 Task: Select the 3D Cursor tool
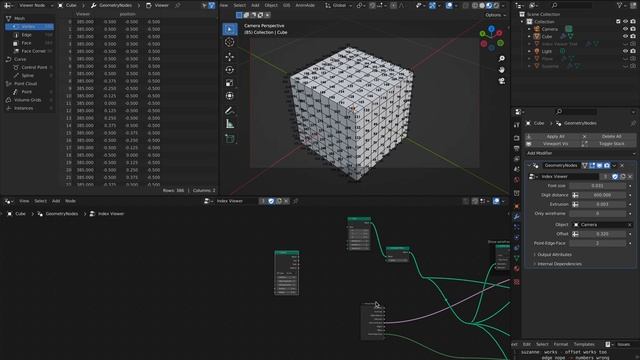[230, 42]
